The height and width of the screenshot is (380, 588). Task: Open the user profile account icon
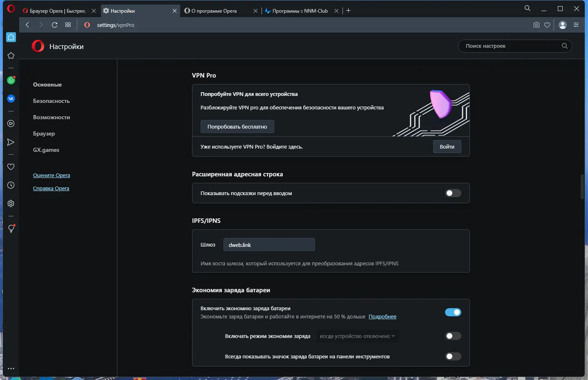point(563,25)
